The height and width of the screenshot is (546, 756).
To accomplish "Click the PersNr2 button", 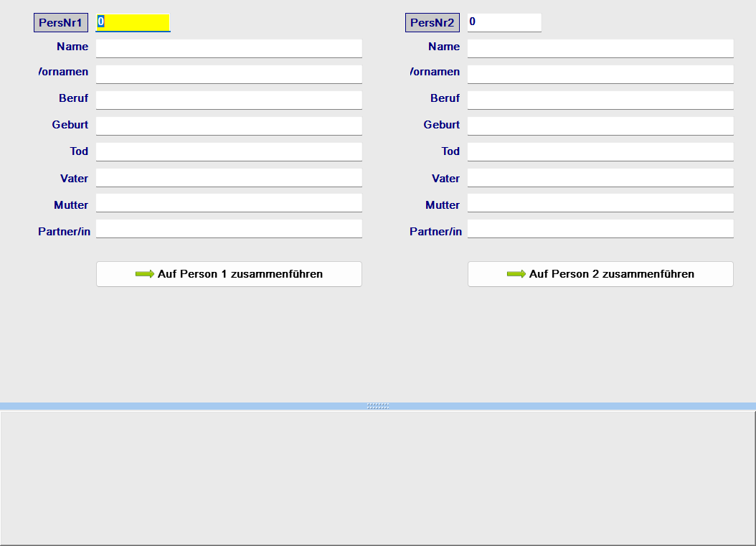I will coord(432,23).
